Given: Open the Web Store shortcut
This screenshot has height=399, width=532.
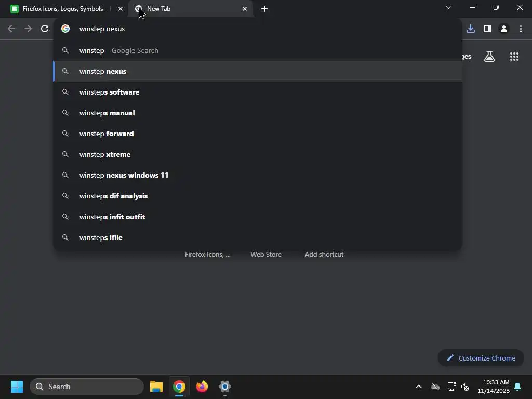Looking at the screenshot, I should 266,255.
